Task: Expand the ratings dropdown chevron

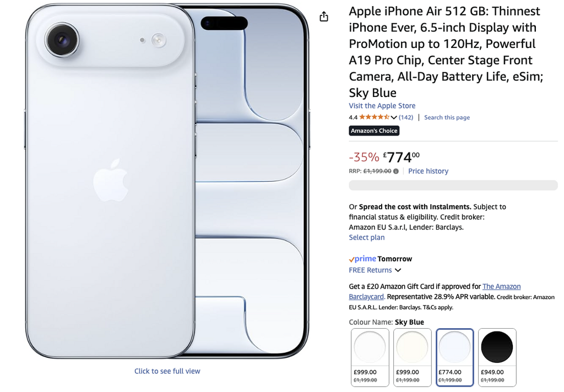Action: coord(393,117)
